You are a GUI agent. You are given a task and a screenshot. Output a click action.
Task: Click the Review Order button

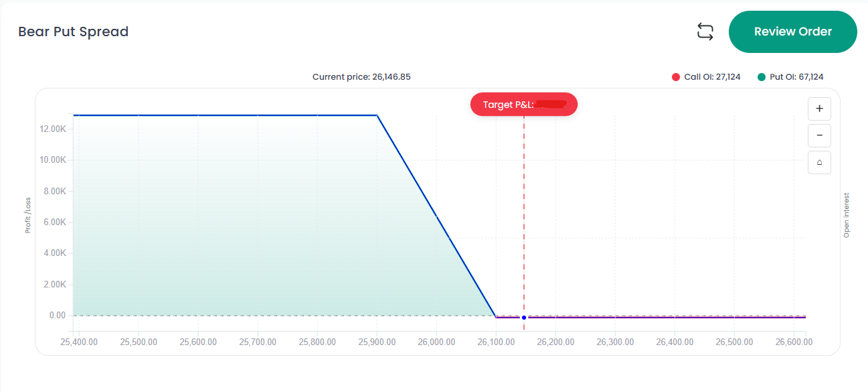tap(792, 31)
